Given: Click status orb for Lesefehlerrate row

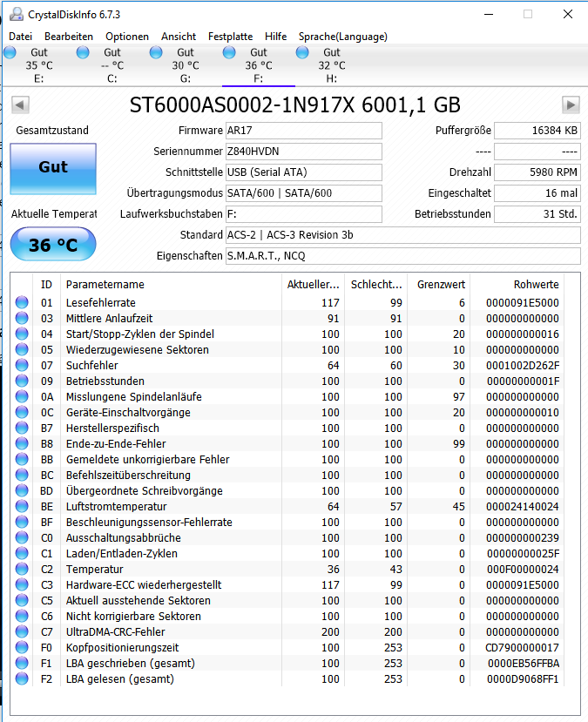Looking at the screenshot, I should coord(22,302).
